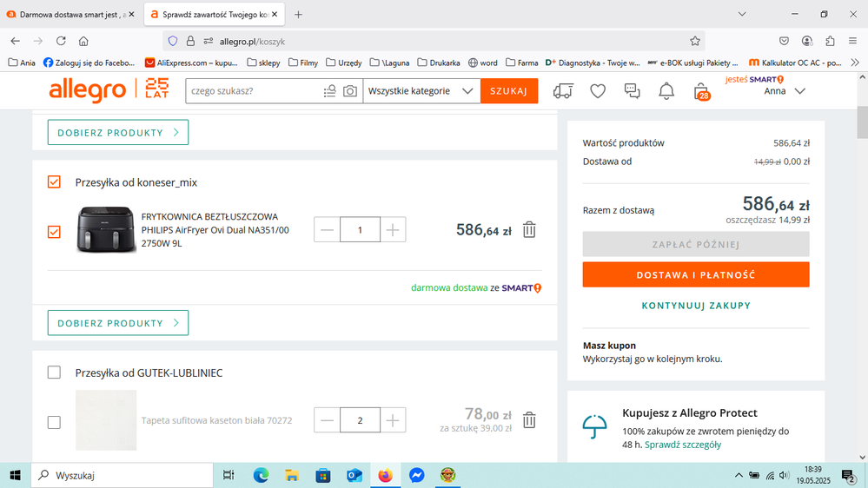Click KONTYNUUJ ZAKUPY link

coord(696,306)
